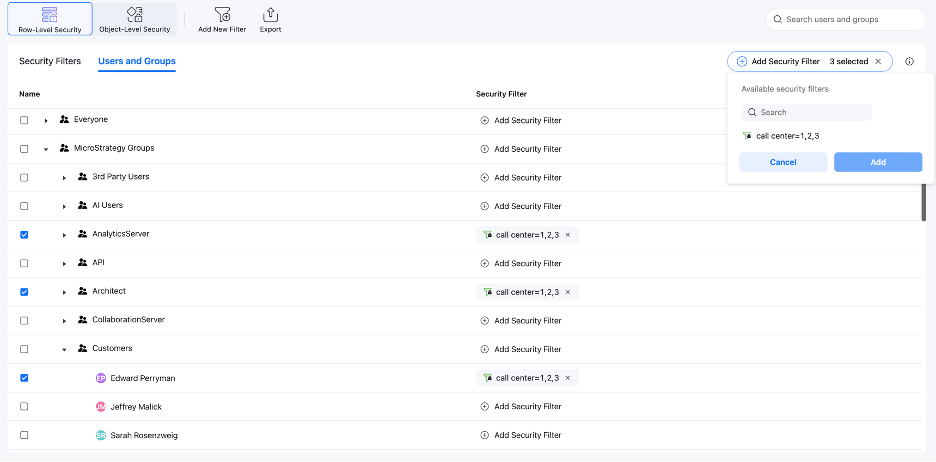The height and width of the screenshot is (462, 936).
Task: Click Add Security Filter plus for Everyone
Action: [x=486, y=120]
